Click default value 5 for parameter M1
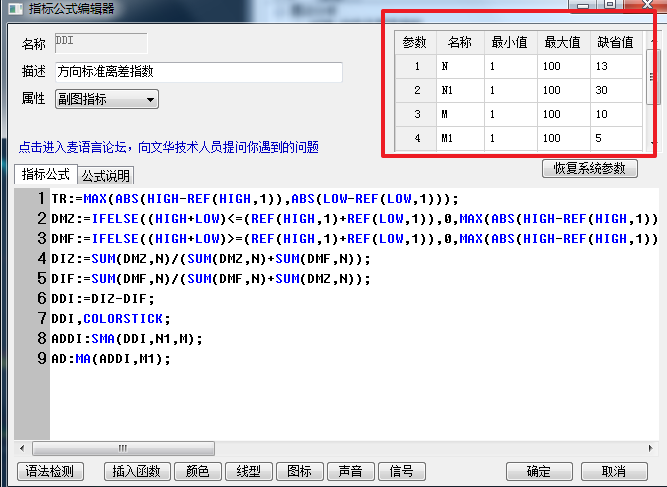 pos(616,138)
